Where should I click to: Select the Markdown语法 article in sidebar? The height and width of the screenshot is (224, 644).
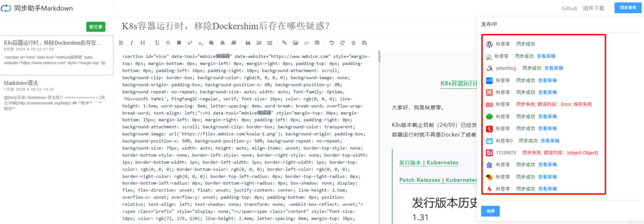[x=57, y=95]
